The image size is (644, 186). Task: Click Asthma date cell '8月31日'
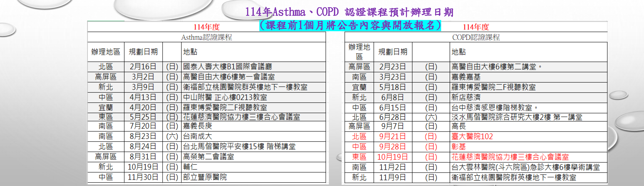(x=143, y=157)
